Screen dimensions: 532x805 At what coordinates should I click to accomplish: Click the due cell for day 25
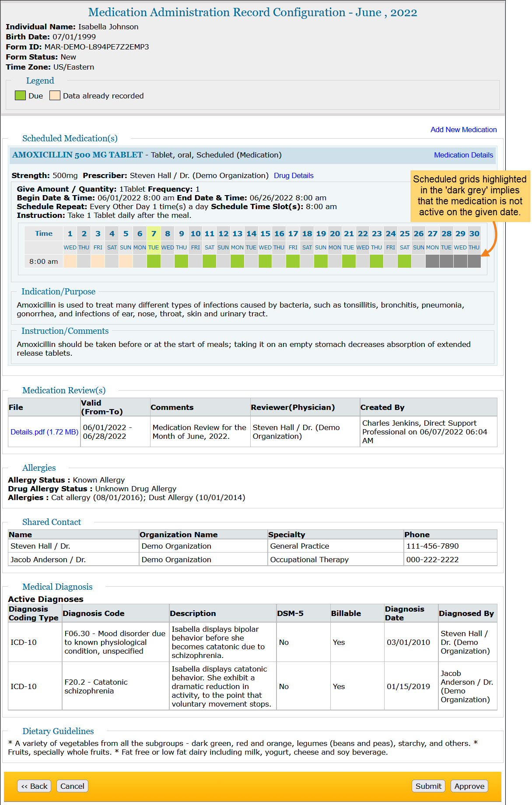[404, 261]
